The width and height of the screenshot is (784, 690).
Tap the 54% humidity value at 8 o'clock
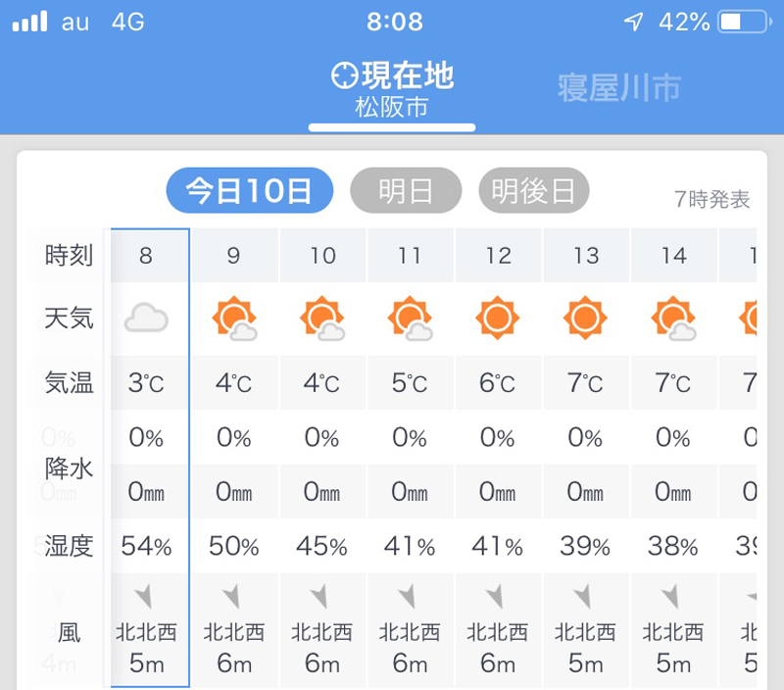146,546
